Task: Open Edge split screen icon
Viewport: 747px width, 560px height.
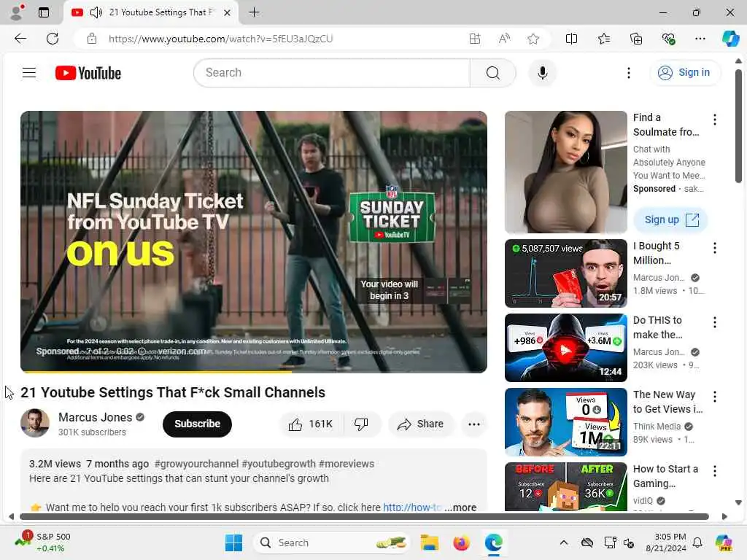Action: coord(571,39)
